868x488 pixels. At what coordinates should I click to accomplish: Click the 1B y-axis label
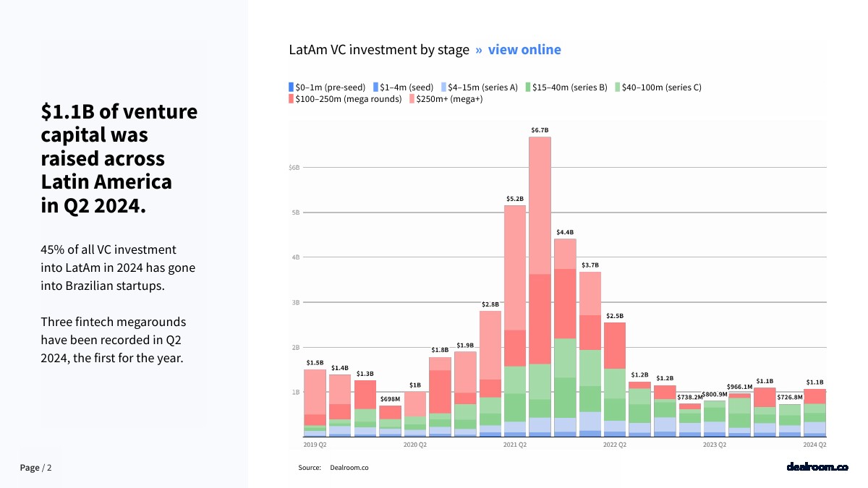(x=295, y=392)
